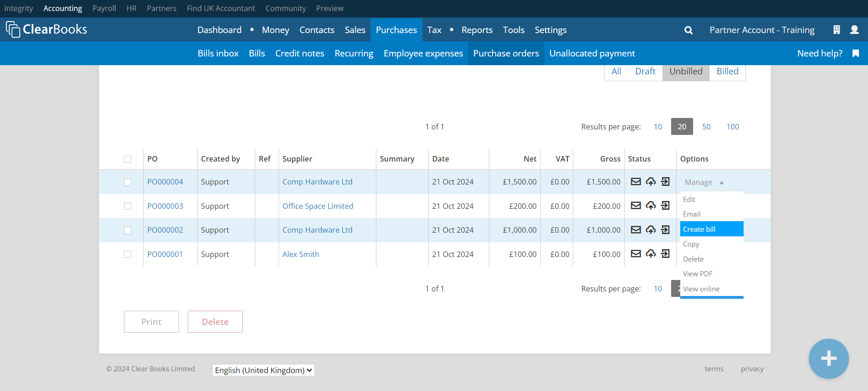
Task: Click the email status icon for PO000004
Action: (x=636, y=182)
